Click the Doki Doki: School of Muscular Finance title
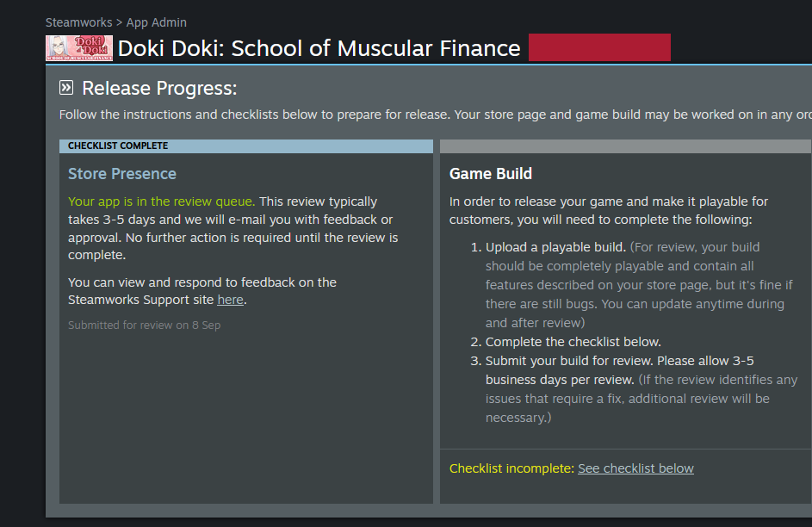 pos(319,48)
